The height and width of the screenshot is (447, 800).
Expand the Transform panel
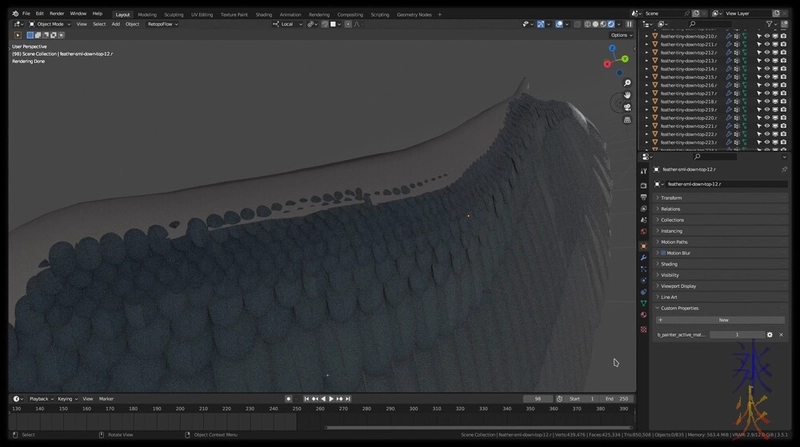click(671, 198)
